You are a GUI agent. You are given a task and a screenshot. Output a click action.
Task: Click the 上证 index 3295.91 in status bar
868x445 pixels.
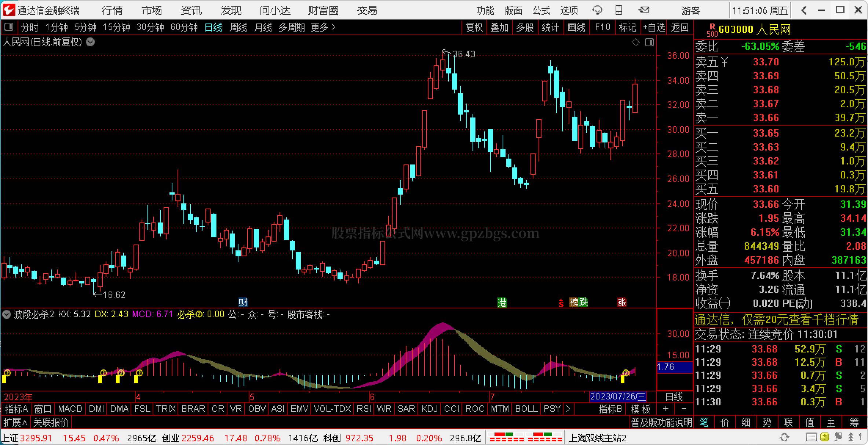click(28, 438)
